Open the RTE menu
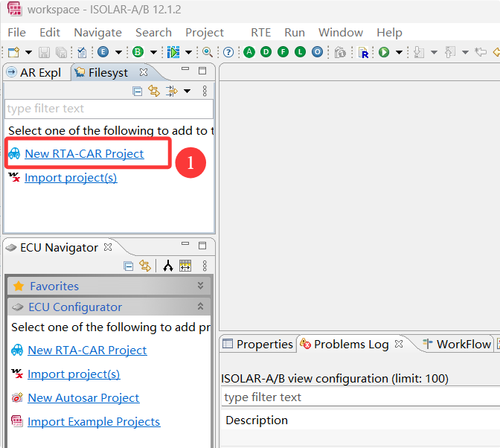 (x=261, y=33)
